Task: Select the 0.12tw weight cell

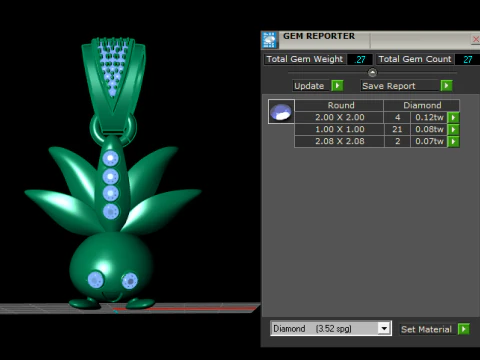Action: (x=429, y=117)
